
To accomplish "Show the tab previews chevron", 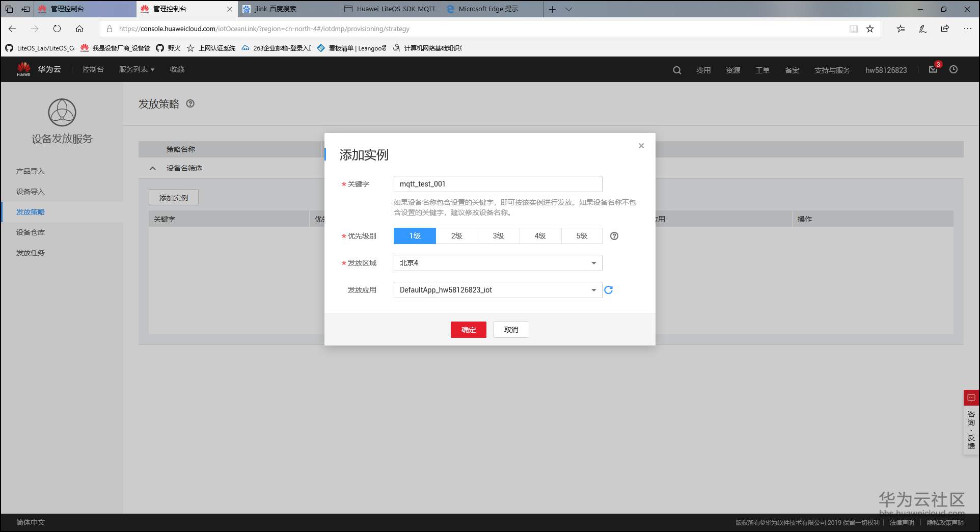I will tap(569, 9).
